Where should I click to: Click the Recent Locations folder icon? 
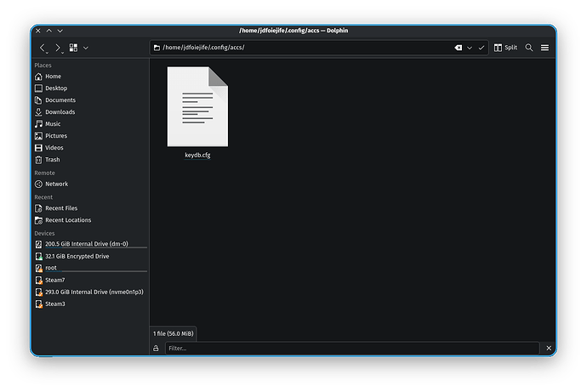tap(38, 220)
